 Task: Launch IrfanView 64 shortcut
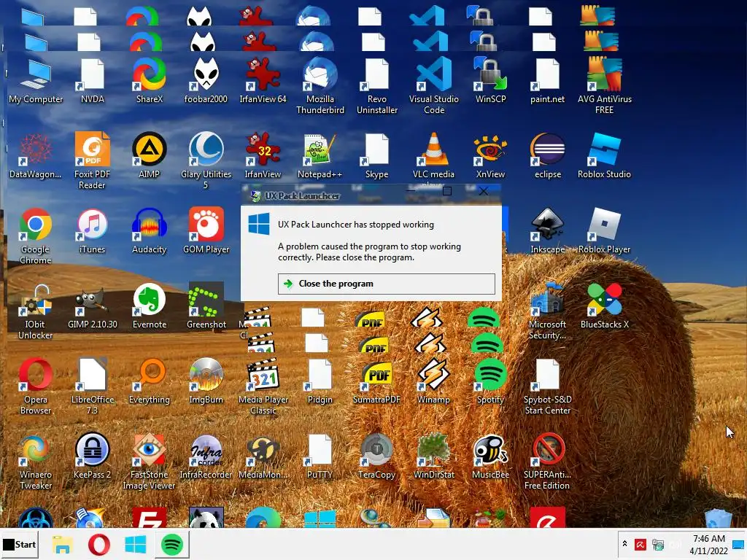pos(263,82)
